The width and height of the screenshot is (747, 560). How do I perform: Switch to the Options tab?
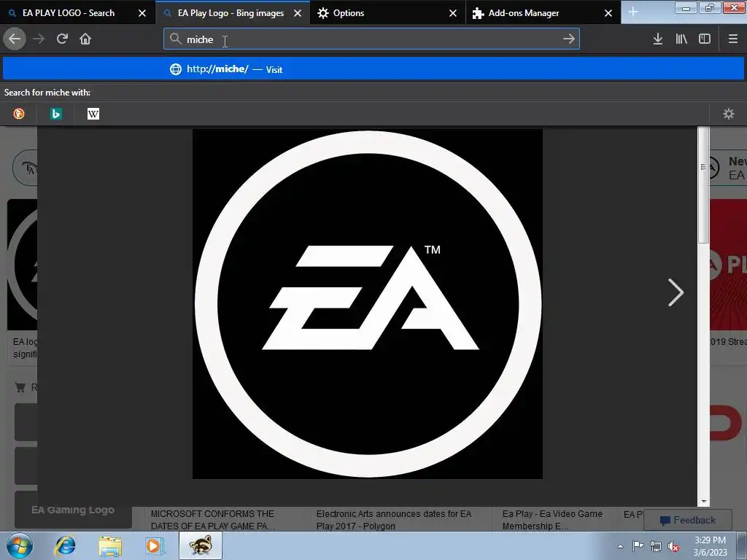point(348,13)
